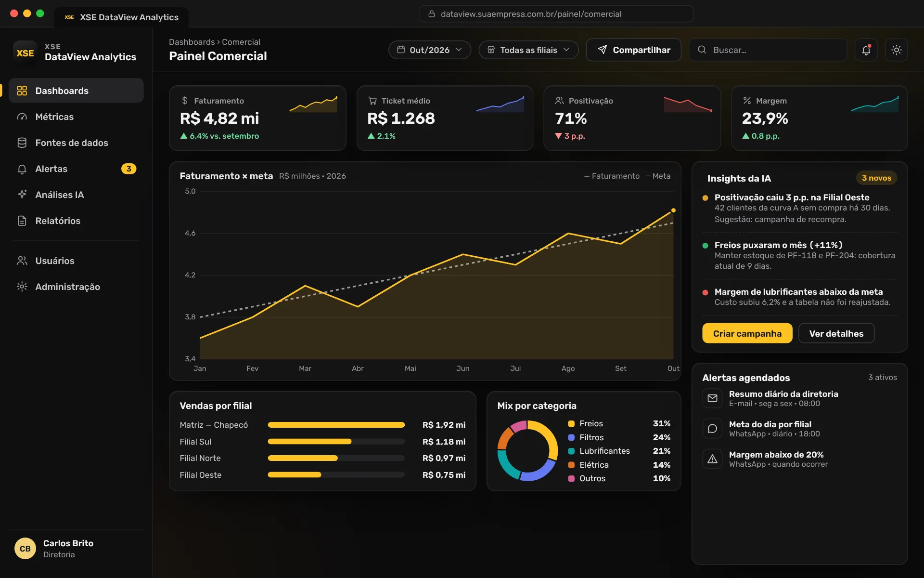
Task: Click Criar campanha button
Action: (747, 333)
